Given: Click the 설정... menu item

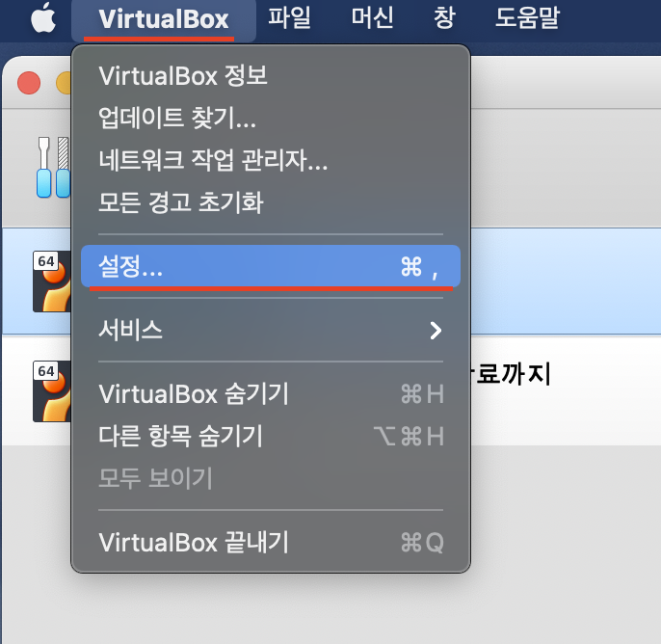Looking at the screenshot, I should click(271, 266).
